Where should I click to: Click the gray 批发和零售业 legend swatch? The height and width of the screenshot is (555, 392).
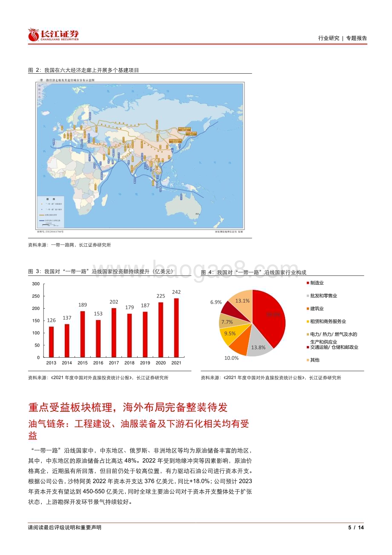coord(308,296)
